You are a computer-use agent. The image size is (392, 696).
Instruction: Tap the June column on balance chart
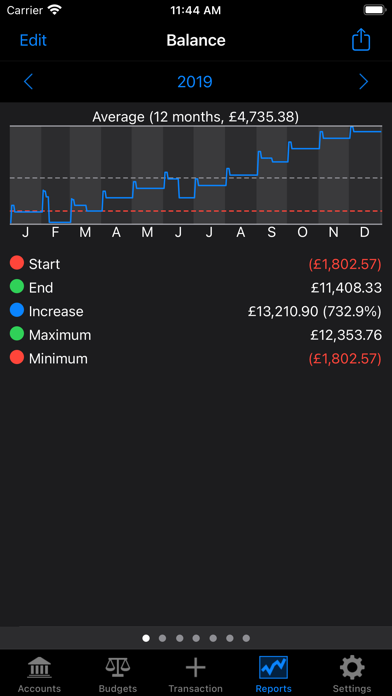pos(178,175)
